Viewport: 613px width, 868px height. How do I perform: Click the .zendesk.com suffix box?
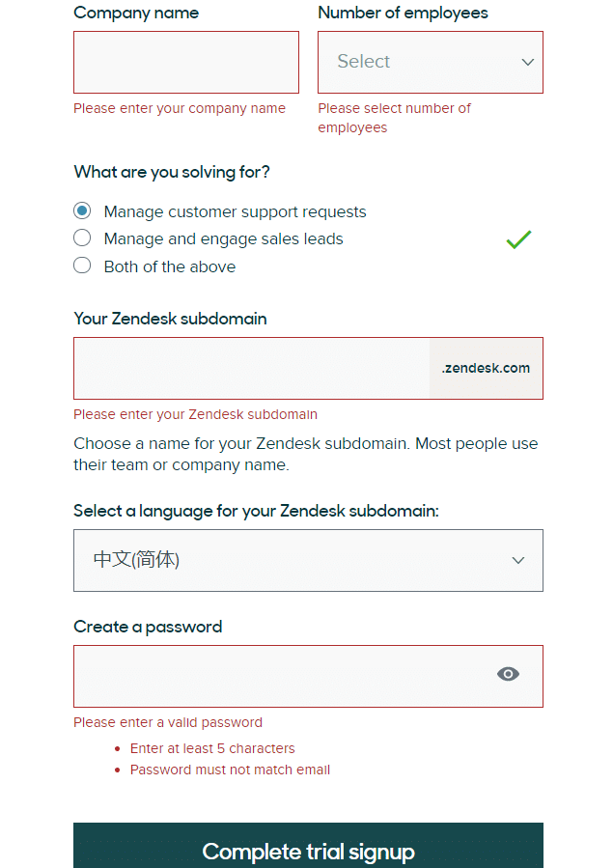click(486, 368)
